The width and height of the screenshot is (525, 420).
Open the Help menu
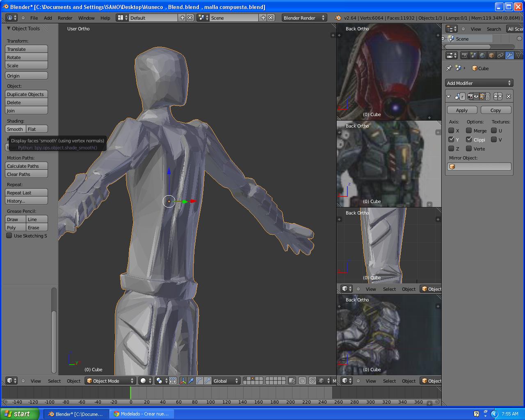click(x=105, y=18)
